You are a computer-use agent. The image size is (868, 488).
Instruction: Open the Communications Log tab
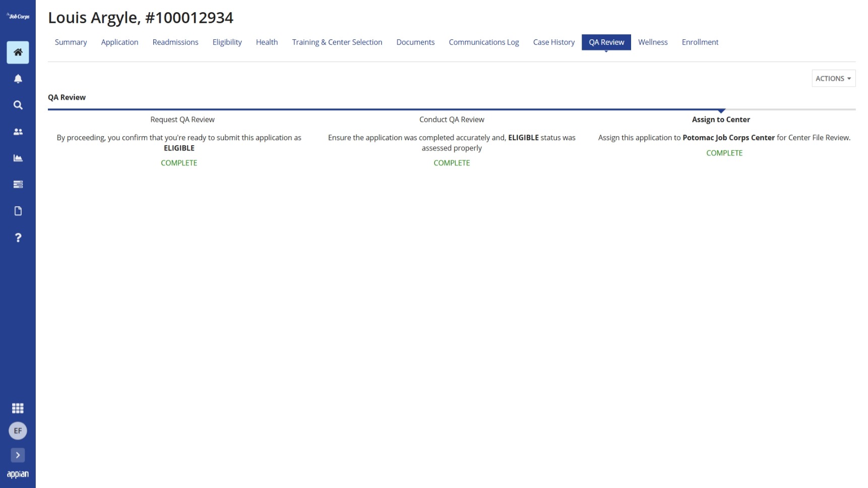coord(484,42)
